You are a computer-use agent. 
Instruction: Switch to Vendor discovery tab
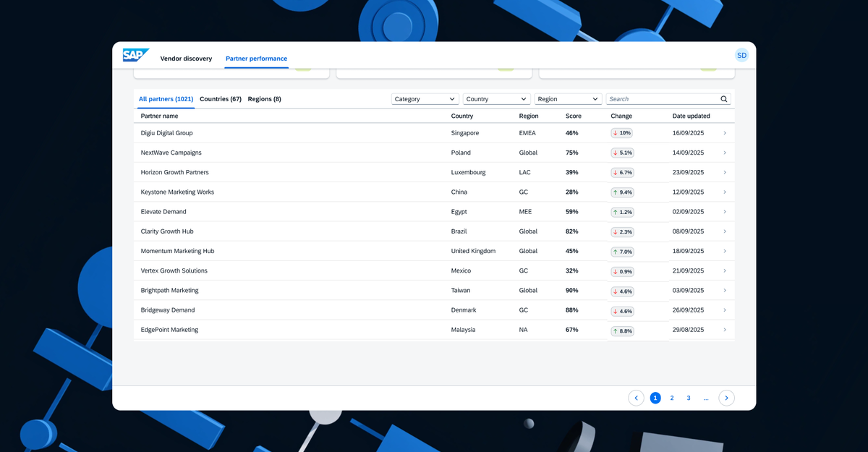(x=186, y=59)
